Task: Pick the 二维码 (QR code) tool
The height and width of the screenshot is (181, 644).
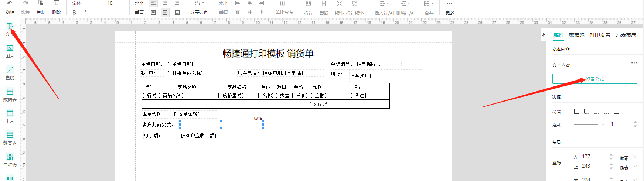Action: (10, 160)
